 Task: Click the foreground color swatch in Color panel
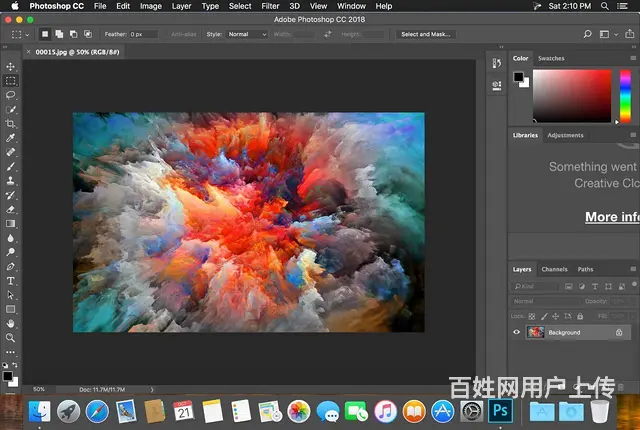518,77
